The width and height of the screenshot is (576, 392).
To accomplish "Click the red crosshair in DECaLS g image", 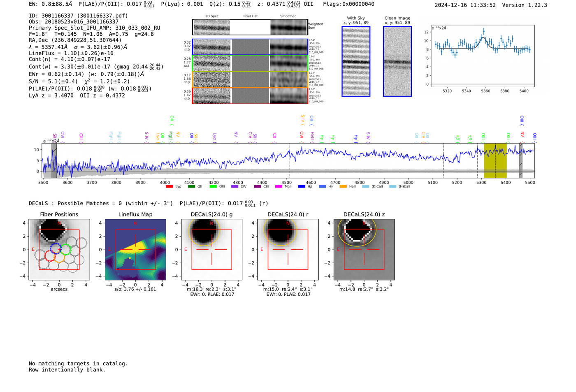I will pyautogui.click(x=212, y=249).
